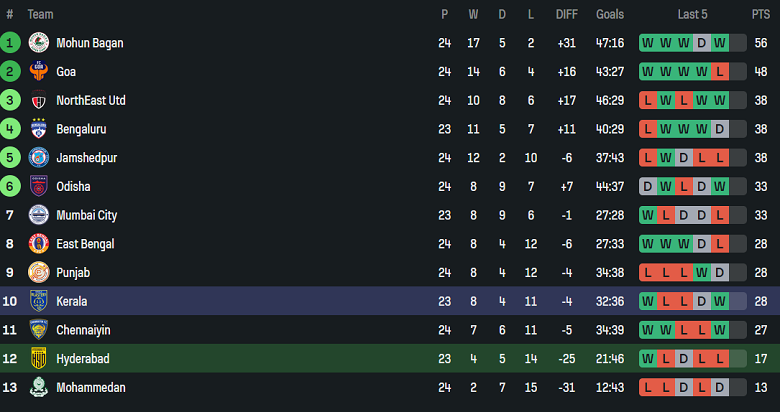Click the Mumbai City club badge
Image resolution: width=780 pixels, height=412 pixels.
[39, 215]
